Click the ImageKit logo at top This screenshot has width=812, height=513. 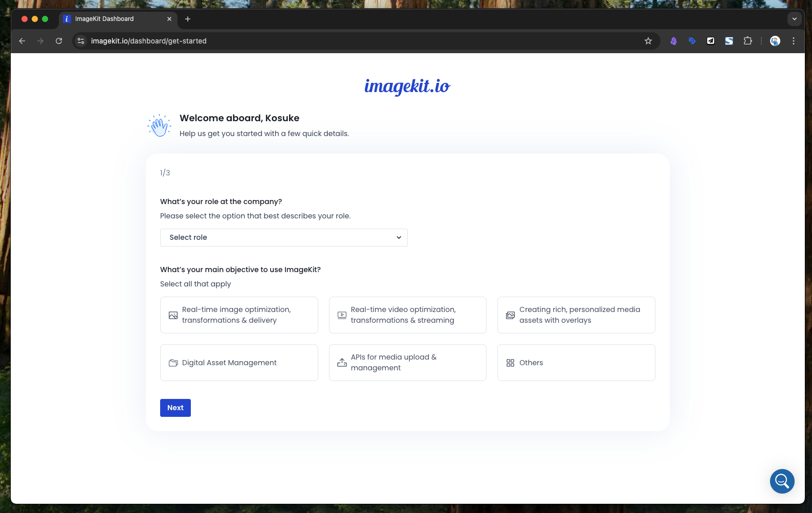[407, 86]
